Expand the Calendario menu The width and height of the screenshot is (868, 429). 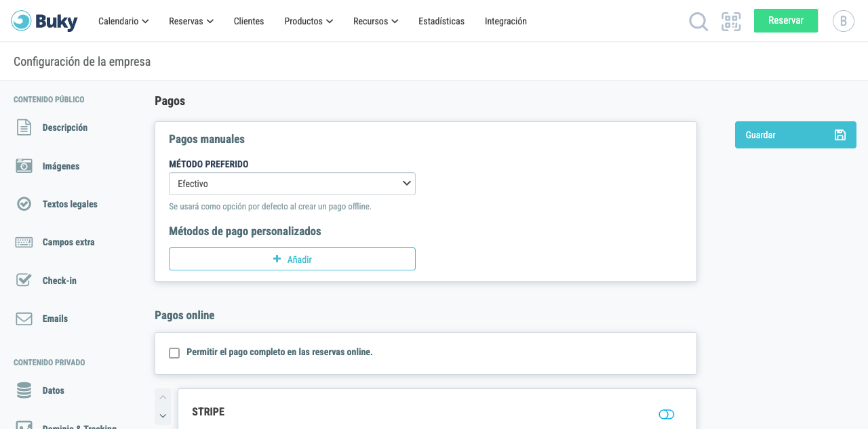(x=123, y=21)
